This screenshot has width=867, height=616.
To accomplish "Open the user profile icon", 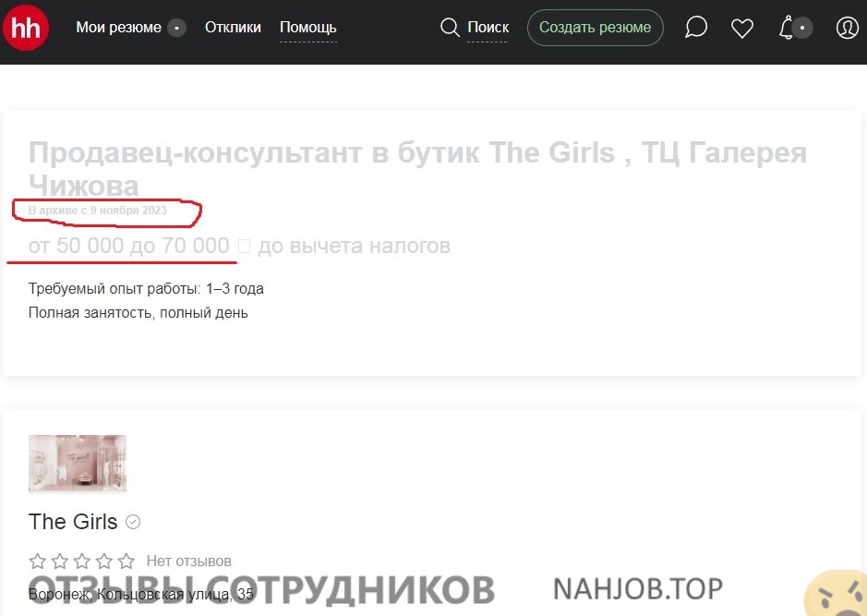I will [847, 28].
